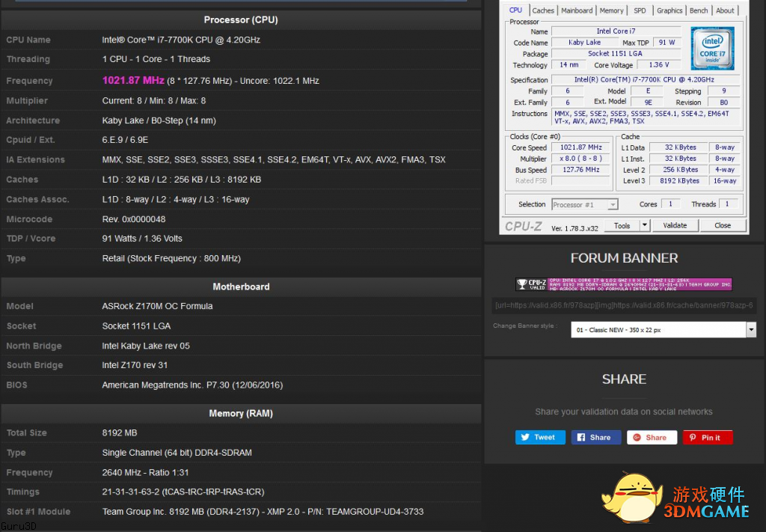Viewport: 766px width, 532px height.
Task: Open the Processor #1 selection dropdown
Action: coord(585,205)
